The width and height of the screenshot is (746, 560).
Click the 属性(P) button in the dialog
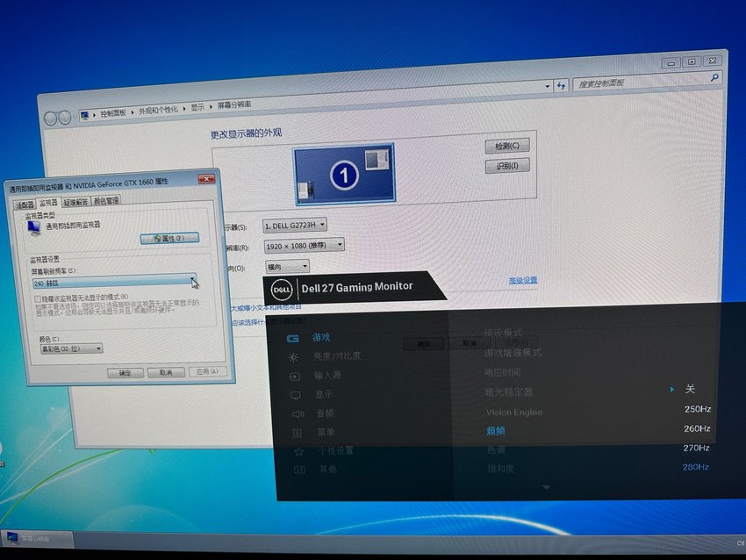pos(169,238)
